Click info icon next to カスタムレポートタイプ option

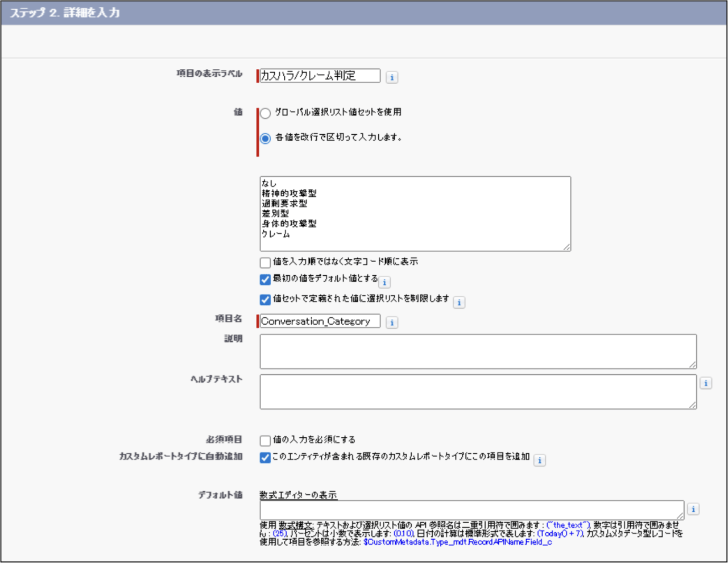[540, 460]
